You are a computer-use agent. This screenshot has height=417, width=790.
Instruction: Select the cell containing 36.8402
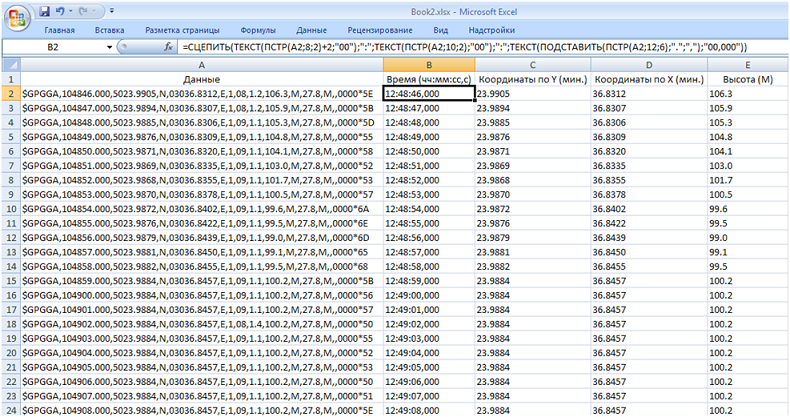point(649,209)
